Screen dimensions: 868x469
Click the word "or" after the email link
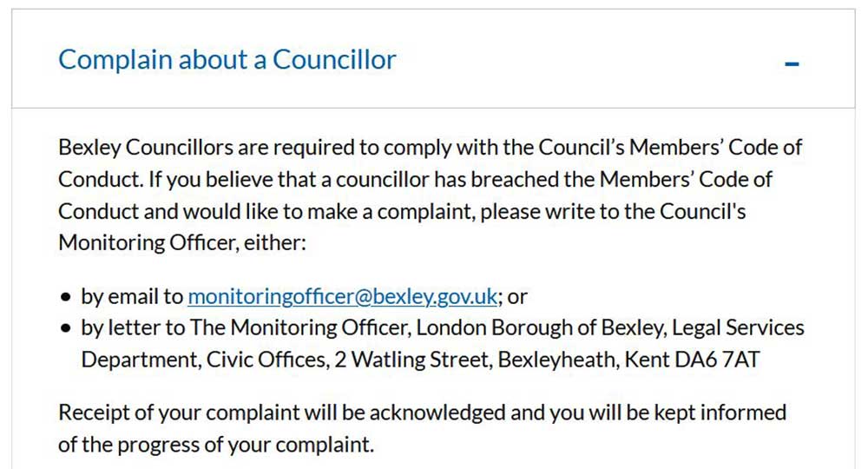tap(518, 296)
